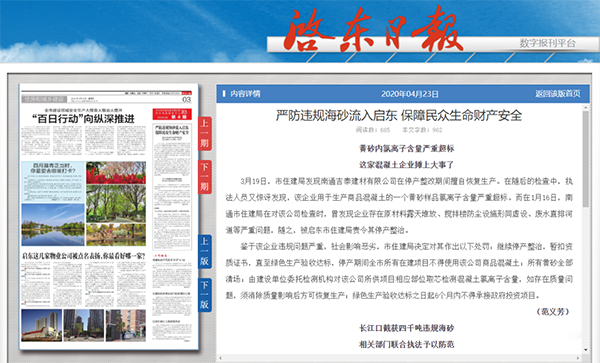Click the date 2020年04月23日
The width and height of the screenshot is (600, 363).
click(409, 94)
